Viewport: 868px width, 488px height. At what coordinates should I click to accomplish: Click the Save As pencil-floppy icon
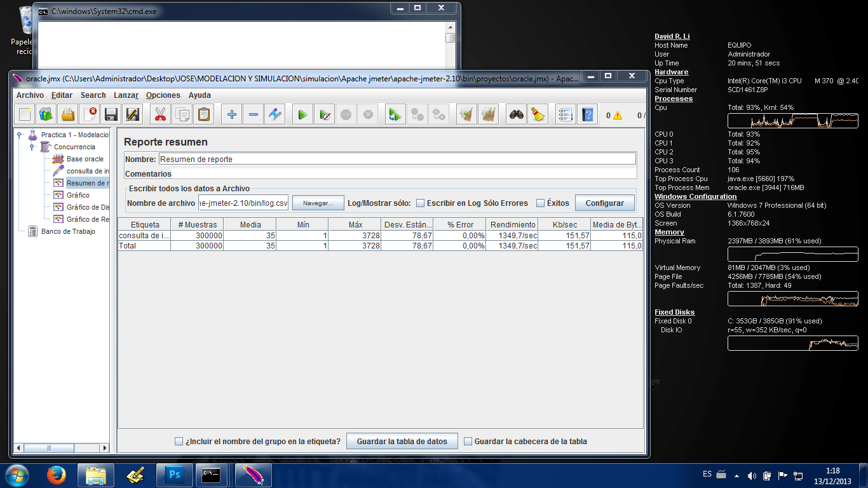click(133, 114)
